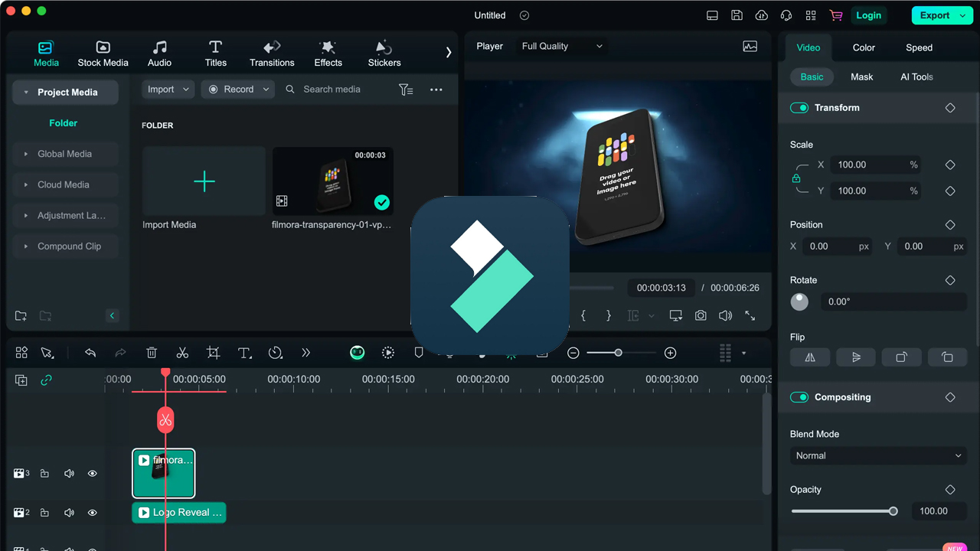Screen dimensions: 980x551
Task: Open the Full Quality dropdown
Action: 562,46
